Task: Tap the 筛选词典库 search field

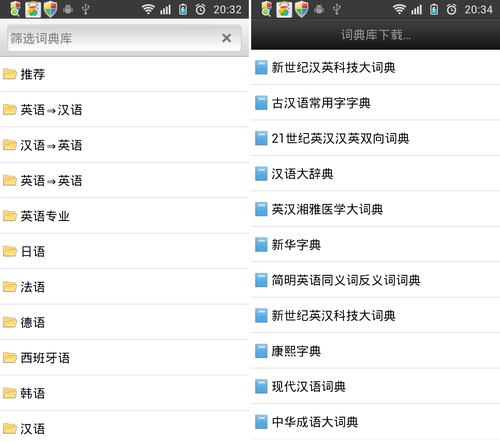Action: pyautogui.click(x=124, y=38)
